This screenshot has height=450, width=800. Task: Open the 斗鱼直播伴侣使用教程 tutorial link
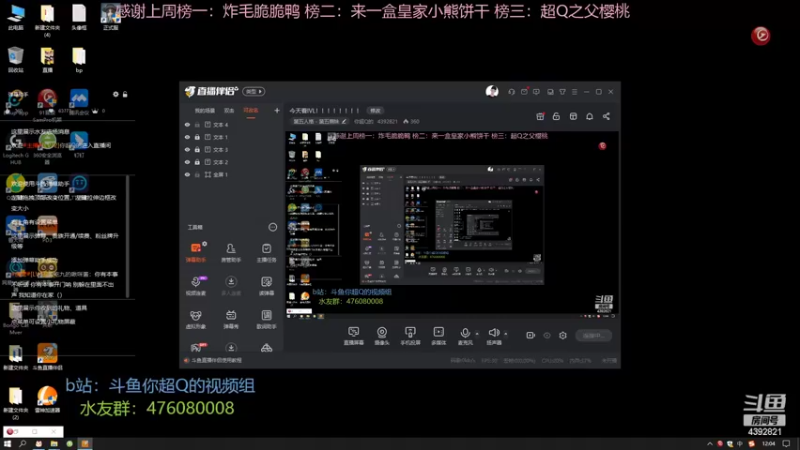(x=216, y=360)
